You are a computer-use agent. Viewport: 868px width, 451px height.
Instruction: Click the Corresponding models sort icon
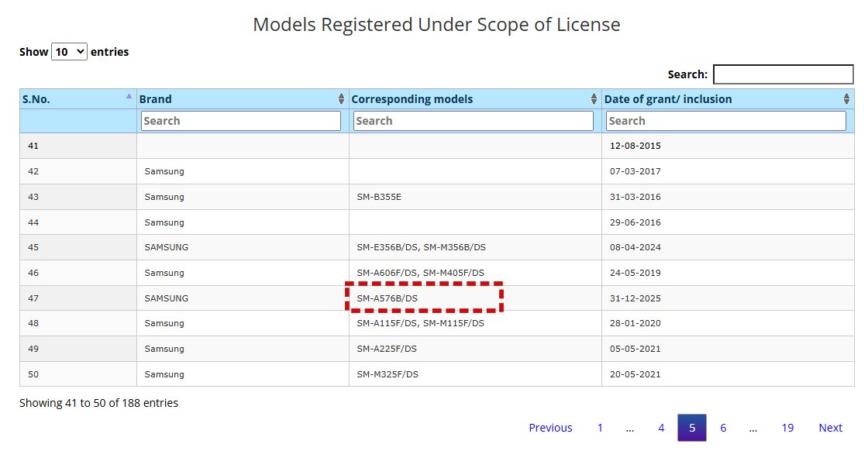(594, 99)
